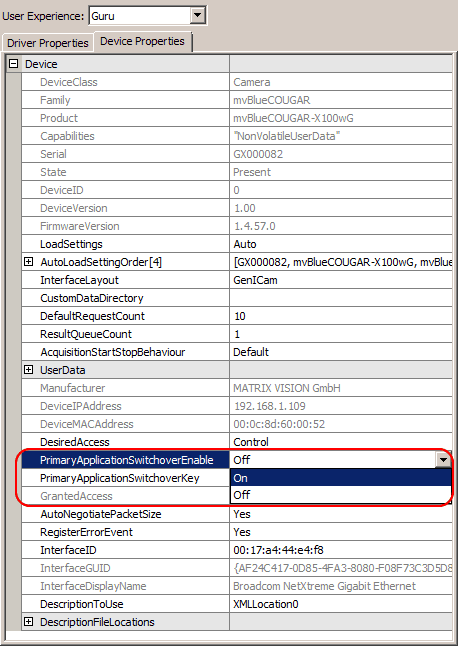This screenshot has width=458, height=646.
Task: Select Off in the dropdown list
Action: (341, 495)
